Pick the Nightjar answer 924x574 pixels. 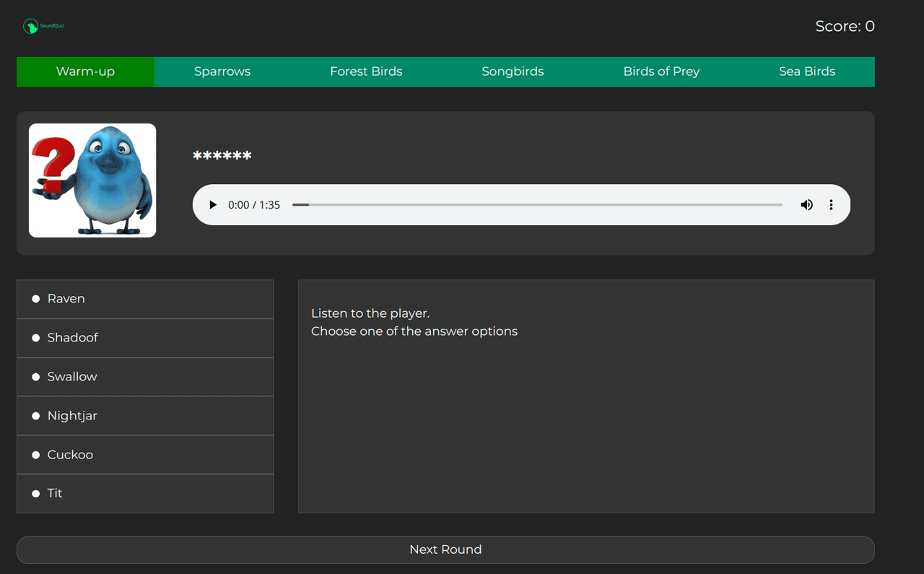(145, 416)
